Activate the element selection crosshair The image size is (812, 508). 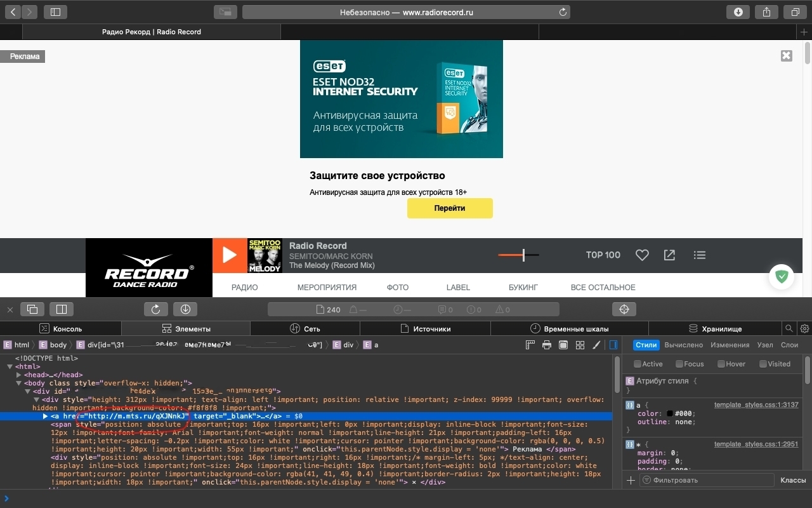(624, 309)
